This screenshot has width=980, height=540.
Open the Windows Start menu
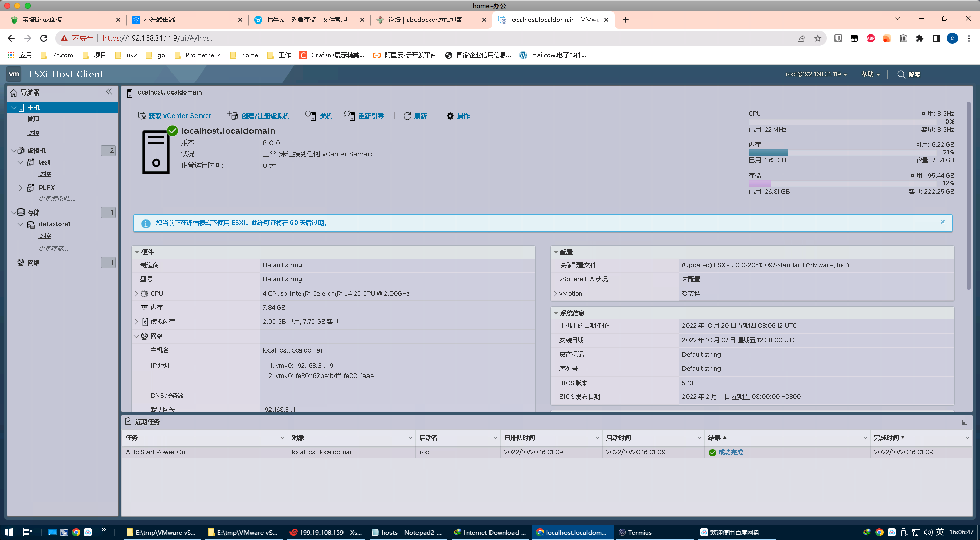tap(9, 532)
